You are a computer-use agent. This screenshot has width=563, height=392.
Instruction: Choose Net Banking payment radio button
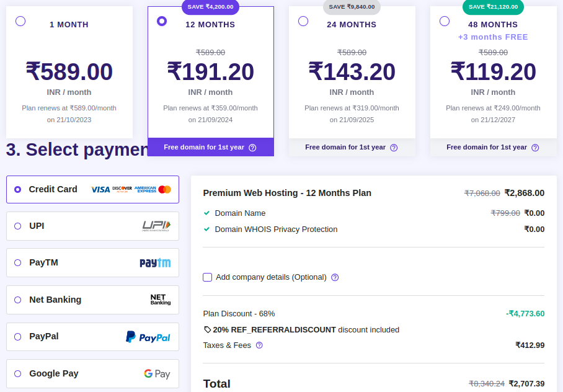pos(17,300)
